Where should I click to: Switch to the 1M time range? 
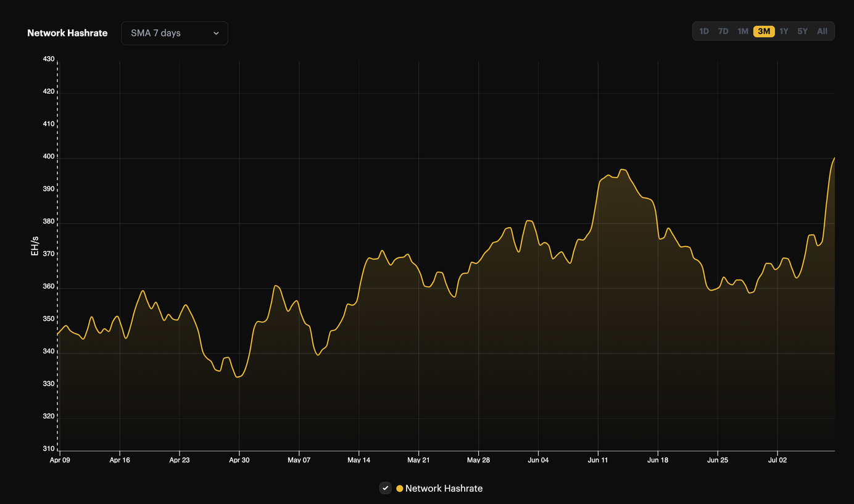(743, 31)
